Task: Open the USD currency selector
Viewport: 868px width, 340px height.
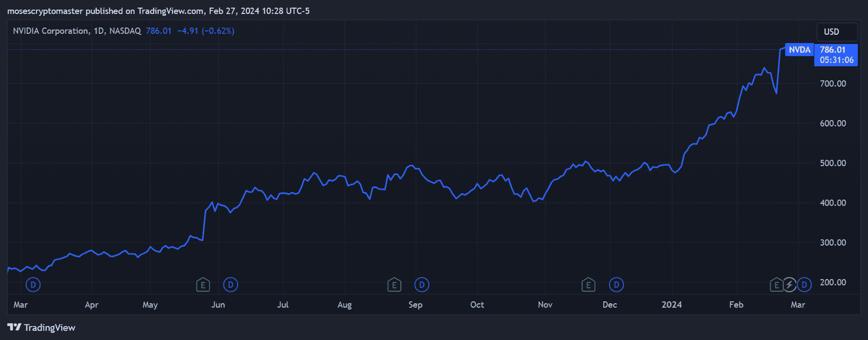Action: [x=837, y=32]
